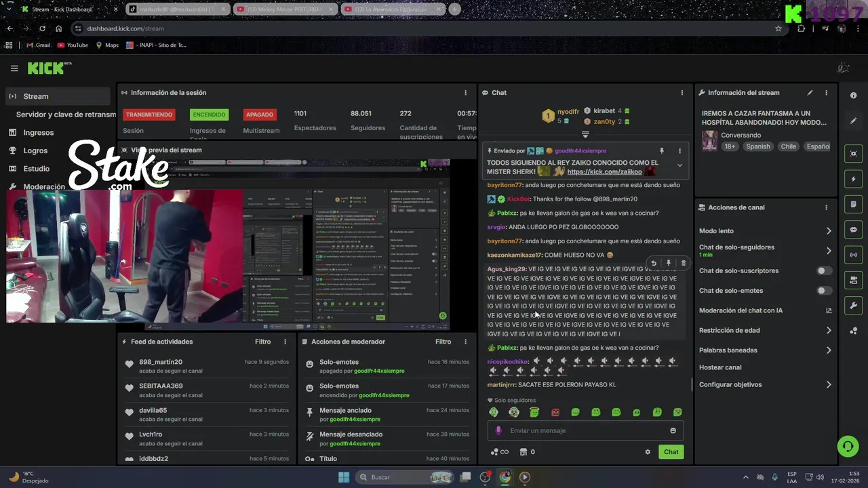The width and height of the screenshot is (868, 488).
Task: Open Información del stream three-dot menu
Action: (826, 93)
